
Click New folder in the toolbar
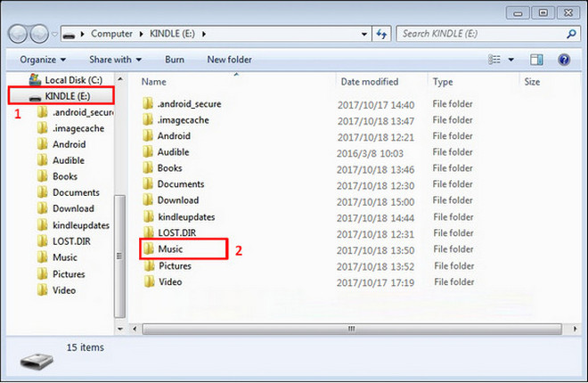point(229,60)
